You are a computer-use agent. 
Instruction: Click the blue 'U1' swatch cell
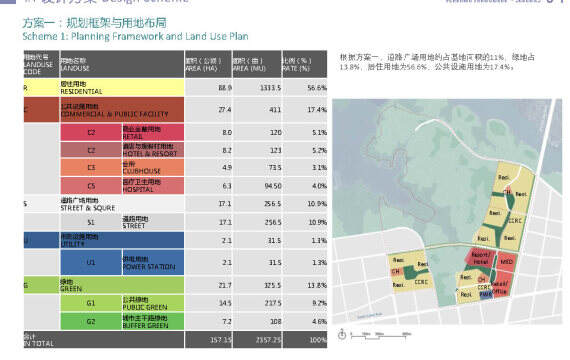point(91,262)
